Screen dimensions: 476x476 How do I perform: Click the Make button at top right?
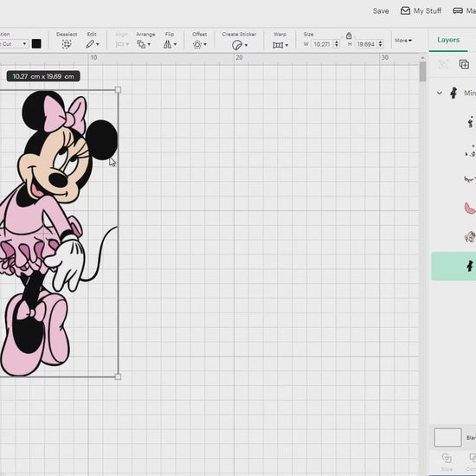(x=465, y=11)
